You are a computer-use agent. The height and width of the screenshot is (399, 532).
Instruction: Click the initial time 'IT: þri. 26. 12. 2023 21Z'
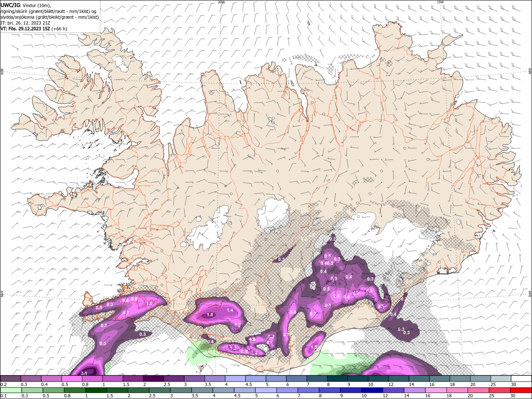click(x=25, y=23)
